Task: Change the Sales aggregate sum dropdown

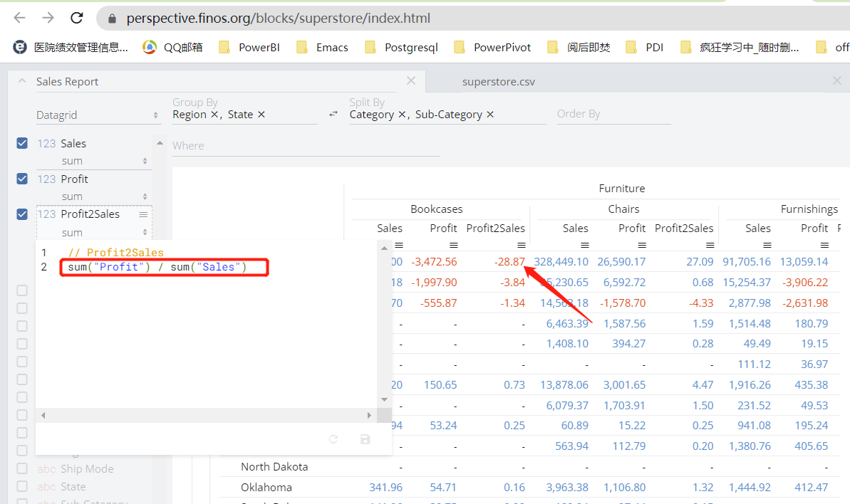Action: point(104,161)
